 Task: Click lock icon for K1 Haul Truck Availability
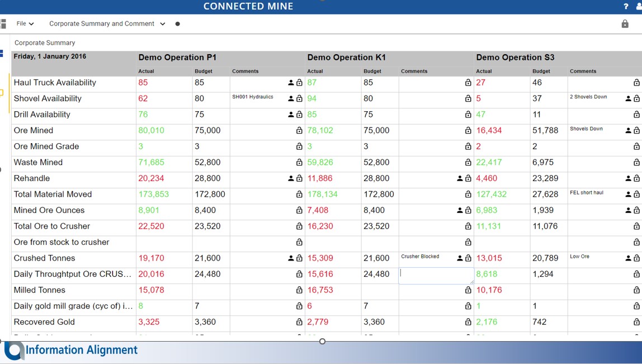(x=468, y=82)
